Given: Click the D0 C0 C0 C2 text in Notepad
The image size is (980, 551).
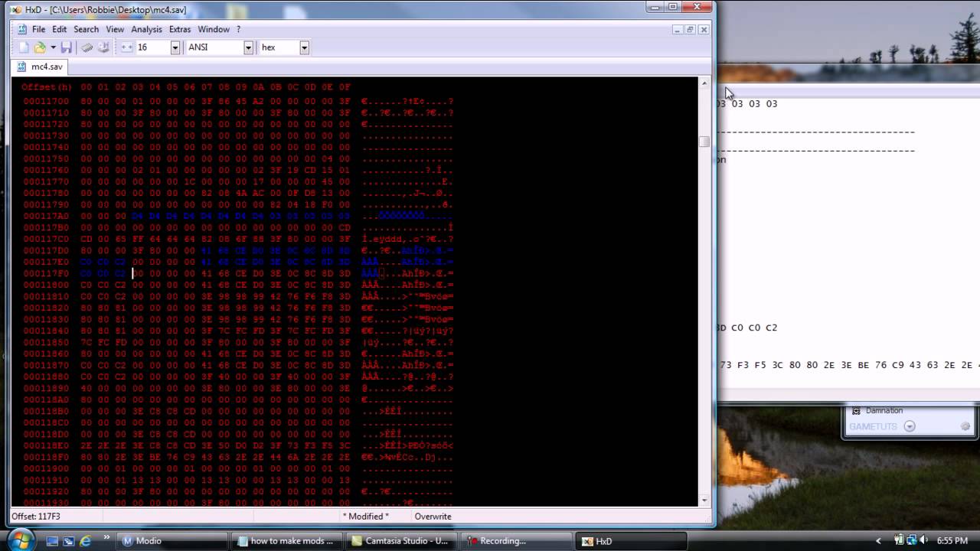Looking at the screenshot, I should [748, 328].
